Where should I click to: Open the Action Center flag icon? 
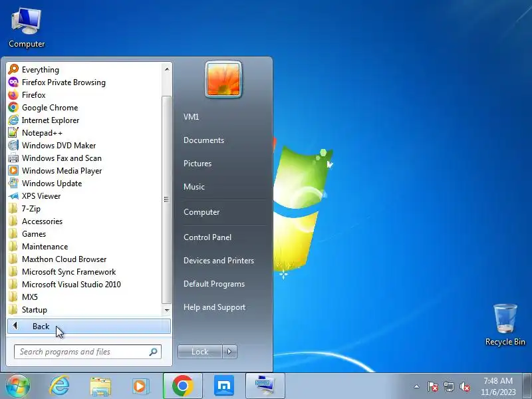432,386
